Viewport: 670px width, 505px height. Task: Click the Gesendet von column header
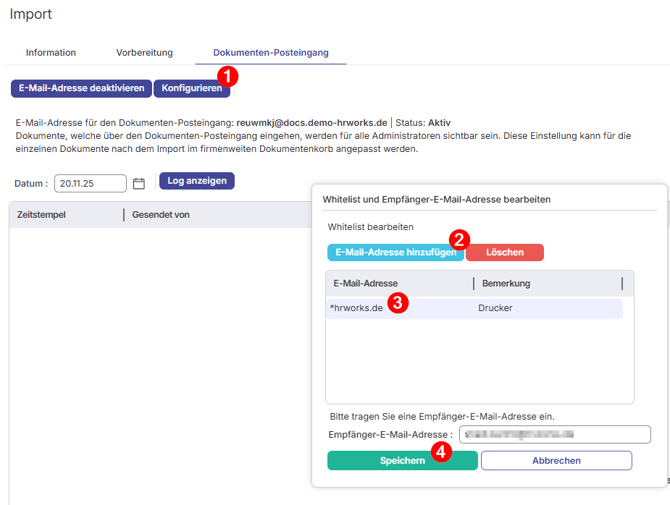click(x=160, y=215)
